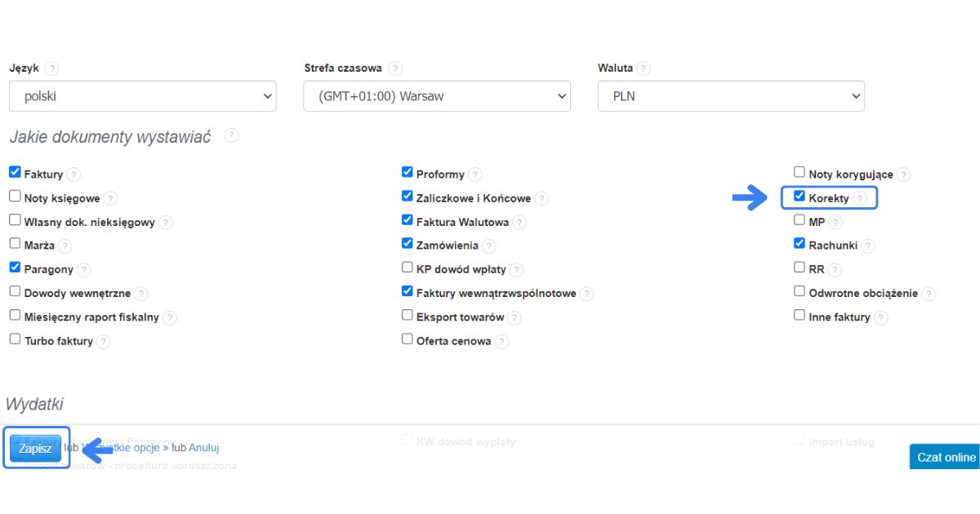Show help for Noty księgowe
This screenshot has width=980, height=514.
tap(111, 198)
